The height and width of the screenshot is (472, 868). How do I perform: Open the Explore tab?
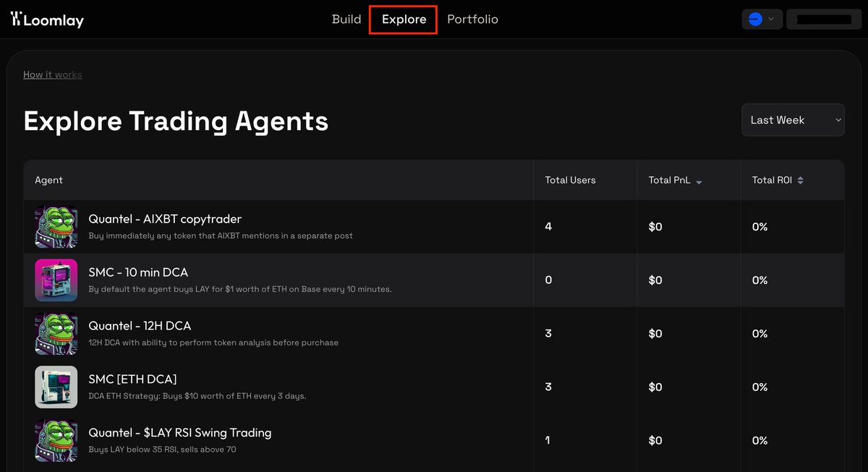coord(404,20)
